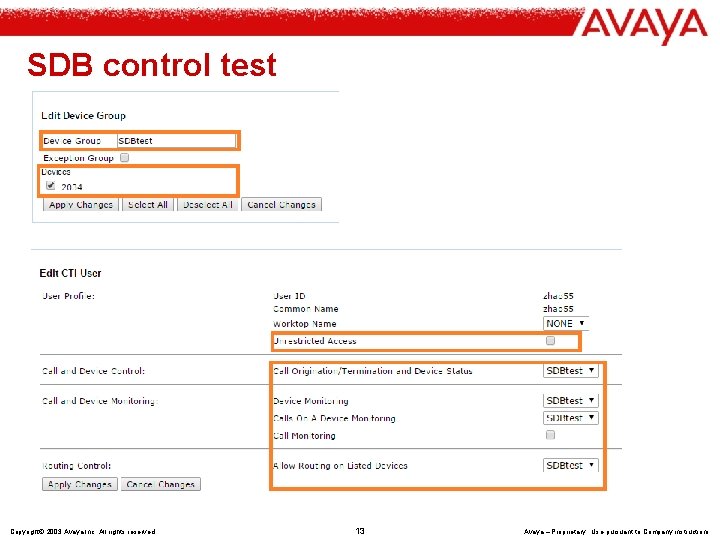Viewport: 720px width, 540px height.
Task: Click Cancel Changes under Routing Control
Action: pos(161,484)
